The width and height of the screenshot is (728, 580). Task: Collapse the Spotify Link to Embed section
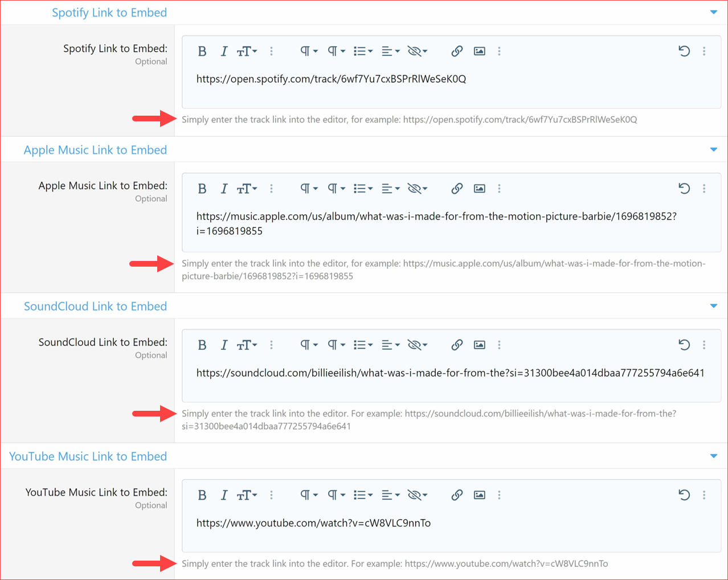click(x=714, y=11)
